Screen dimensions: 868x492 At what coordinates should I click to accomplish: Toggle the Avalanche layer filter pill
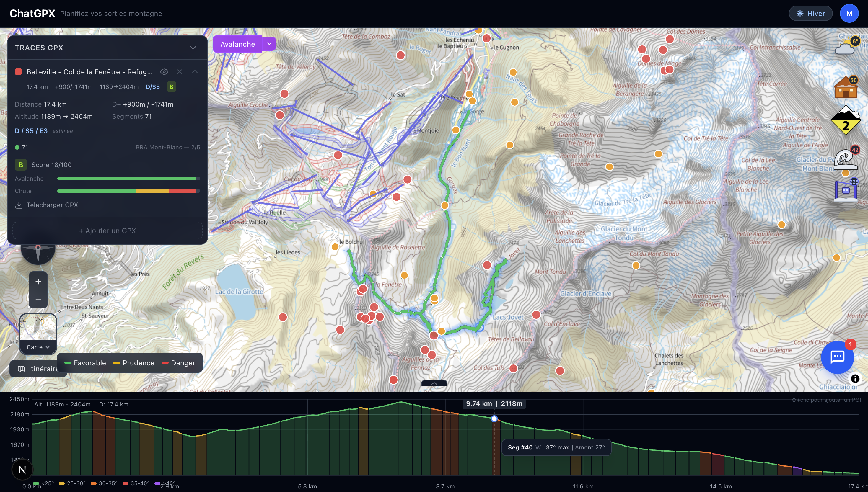tap(238, 44)
